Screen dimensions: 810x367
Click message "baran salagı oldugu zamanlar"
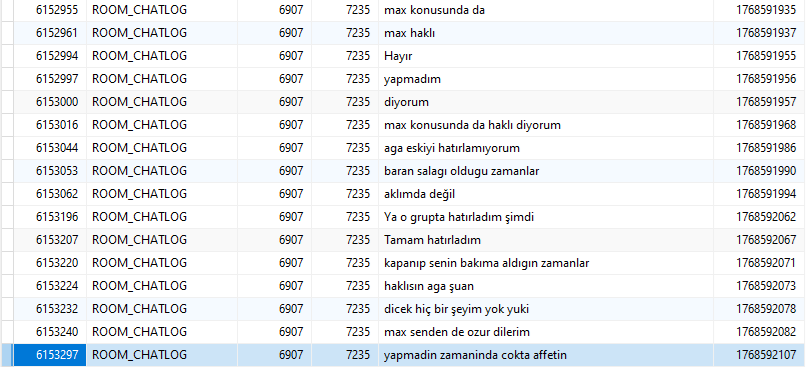[546, 171]
